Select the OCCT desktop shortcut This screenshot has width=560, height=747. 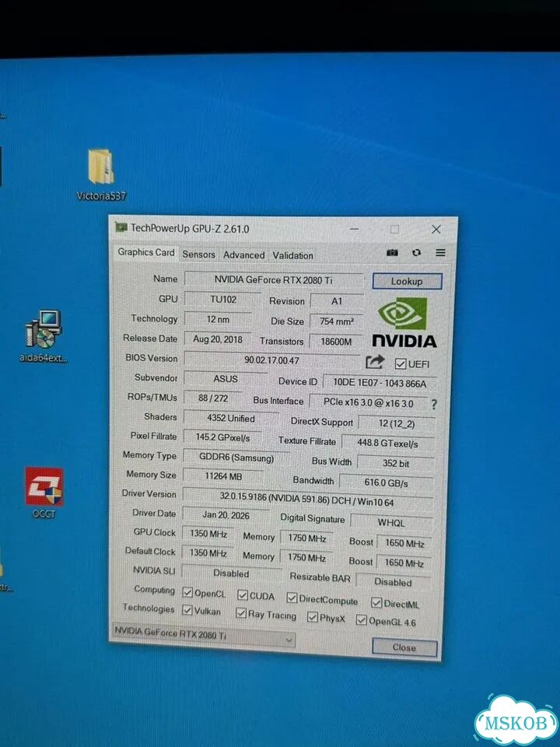(x=44, y=493)
